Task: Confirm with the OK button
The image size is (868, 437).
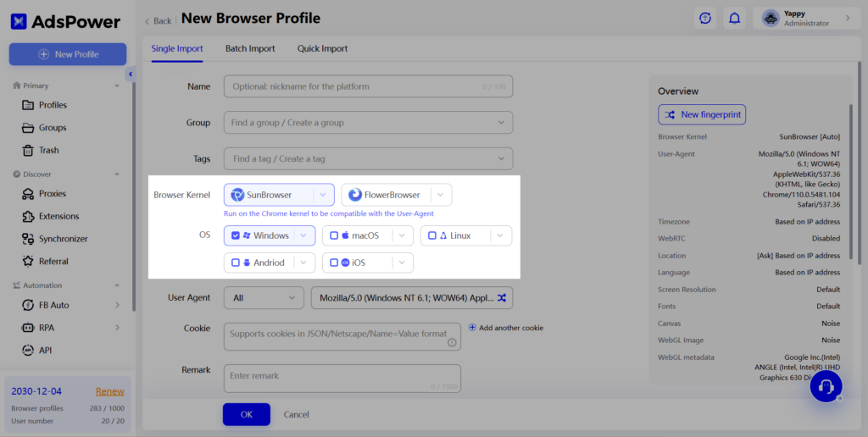Action: (247, 414)
